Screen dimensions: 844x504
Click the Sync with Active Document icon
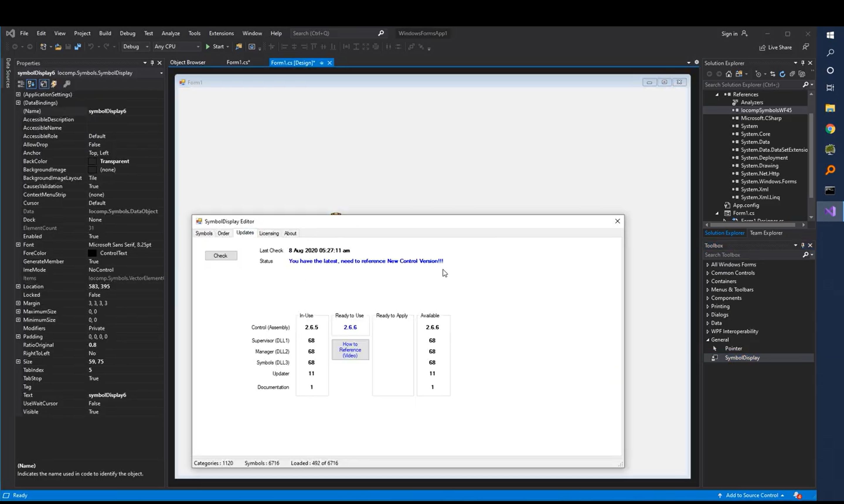[773, 74]
